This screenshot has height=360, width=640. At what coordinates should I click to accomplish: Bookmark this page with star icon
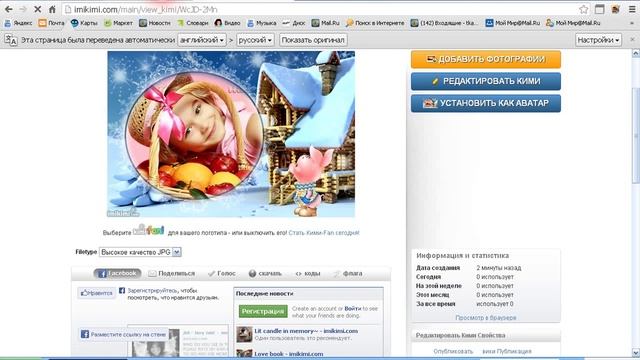pyautogui.click(x=584, y=9)
